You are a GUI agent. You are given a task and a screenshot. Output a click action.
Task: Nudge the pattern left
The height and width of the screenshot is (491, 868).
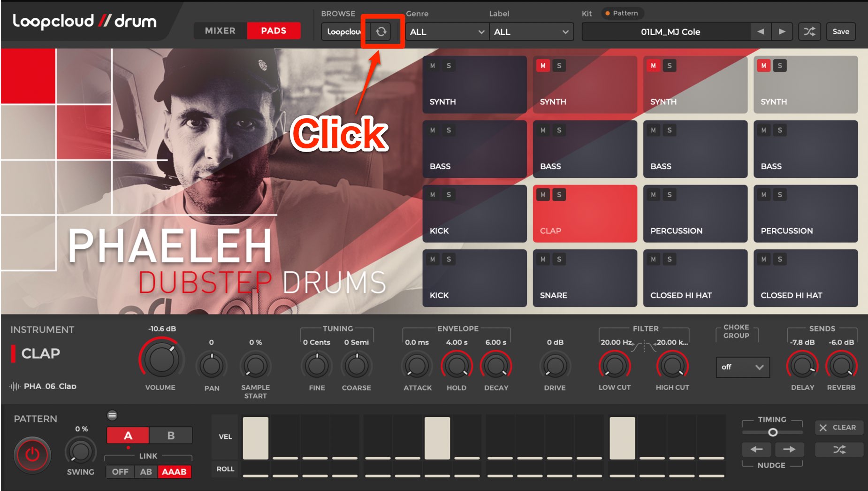pyautogui.click(x=756, y=449)
